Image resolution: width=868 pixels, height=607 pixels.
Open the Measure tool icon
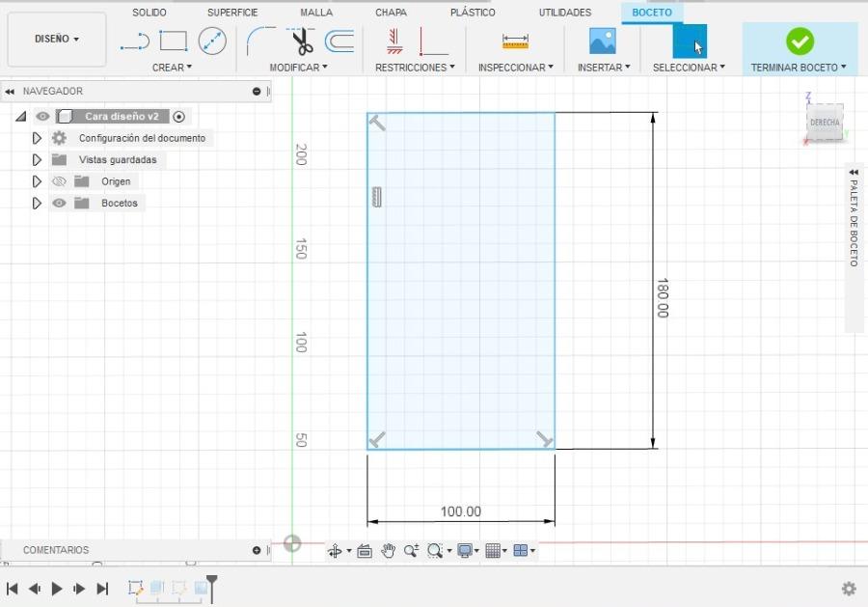(x=515, y=41)
